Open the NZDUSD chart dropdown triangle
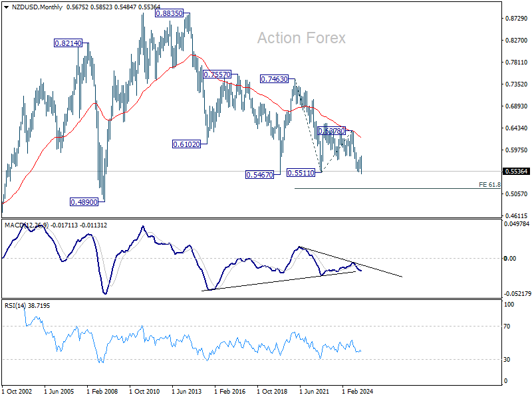This screenshot has height=399, width=532. click(6, 7)
